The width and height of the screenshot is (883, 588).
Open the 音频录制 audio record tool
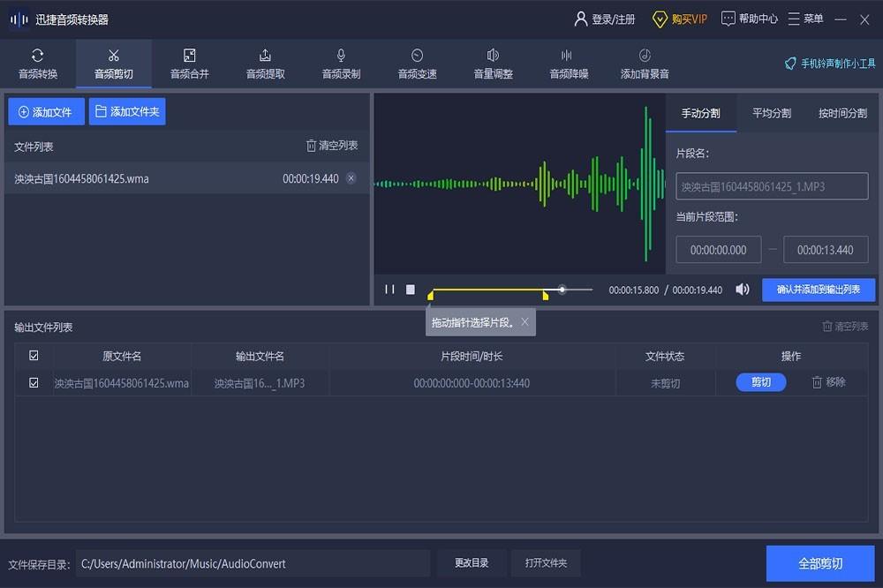pos(341,64)
